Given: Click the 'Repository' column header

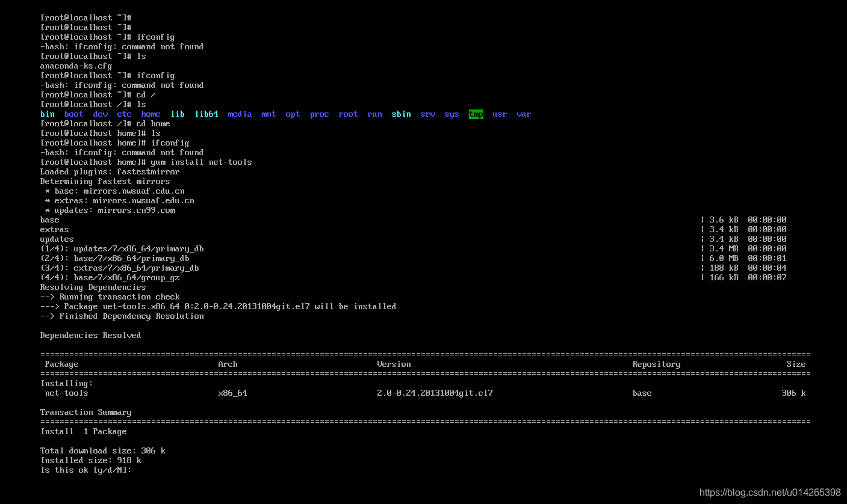Looking at the screenshot, I should [657, 364].
